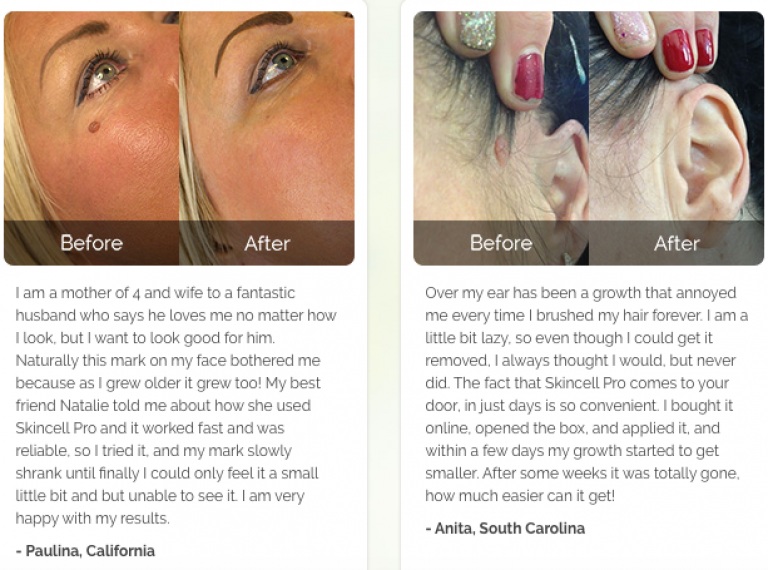Click the After label on ear image

pyautogui.click(x=677, y=243)
